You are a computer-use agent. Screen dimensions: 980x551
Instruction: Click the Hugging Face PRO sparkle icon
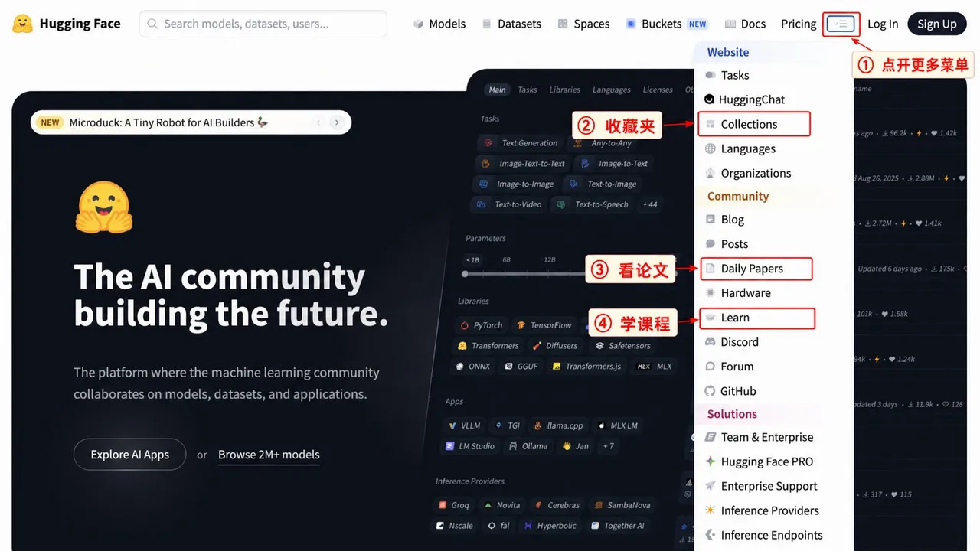pos(710,461)
